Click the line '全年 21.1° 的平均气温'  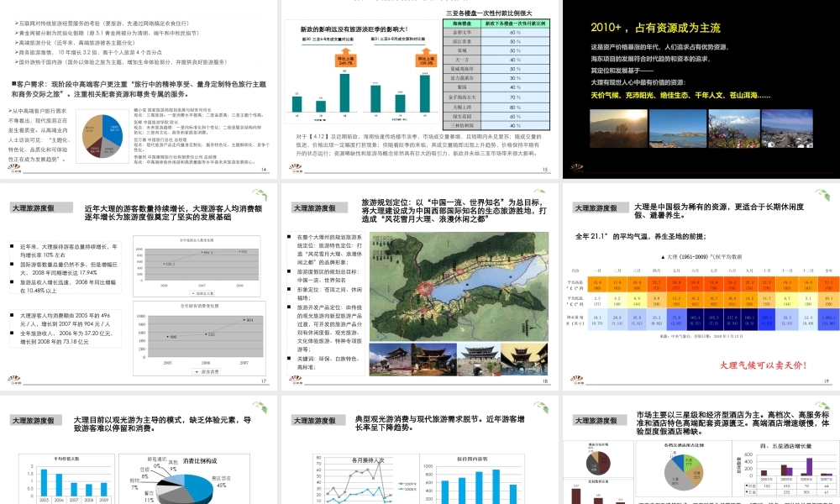point(640,236)
